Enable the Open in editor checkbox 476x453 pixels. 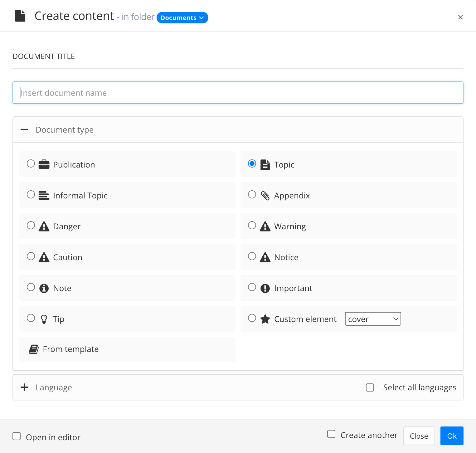pos(17,436)
